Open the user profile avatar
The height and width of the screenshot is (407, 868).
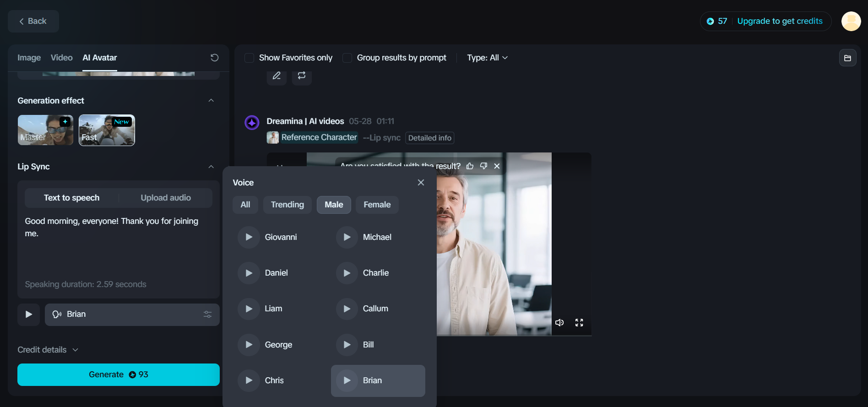pos(851,21)
